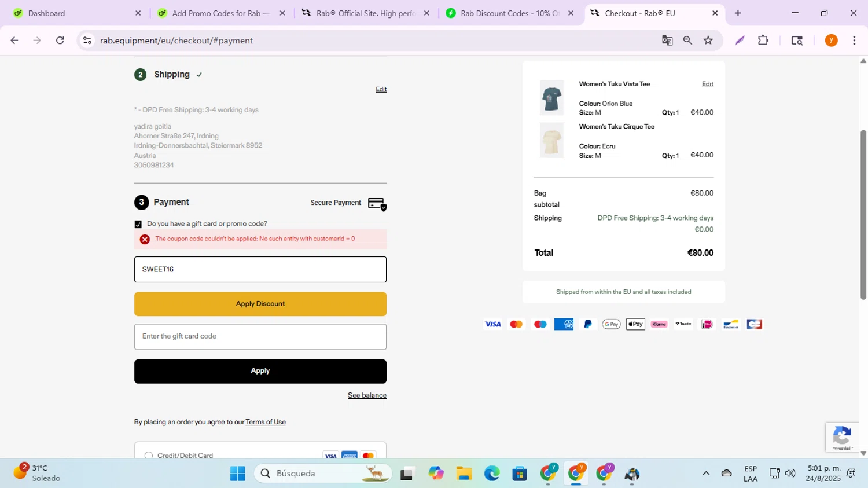The height and width of the screenshot is (488, 868).
Task: Open the Terms of Use link
Action: (x=266, y=422)
